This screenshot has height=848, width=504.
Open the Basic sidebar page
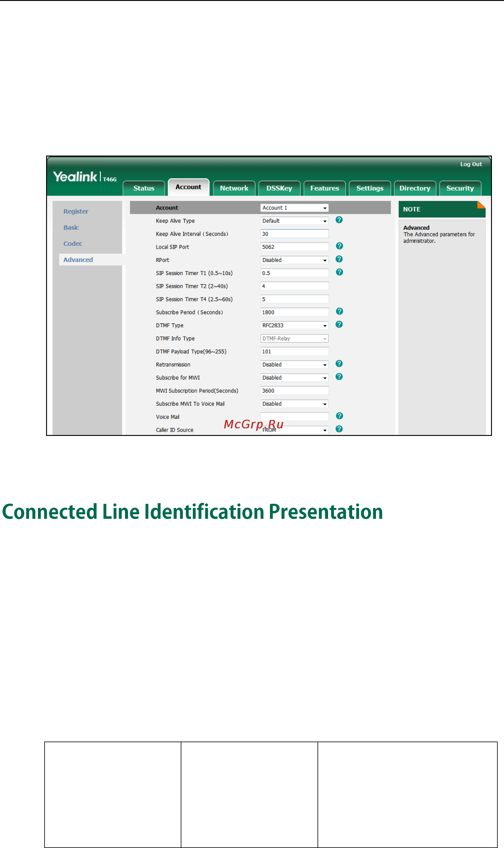pyautogui.click(x=71, y=227)
